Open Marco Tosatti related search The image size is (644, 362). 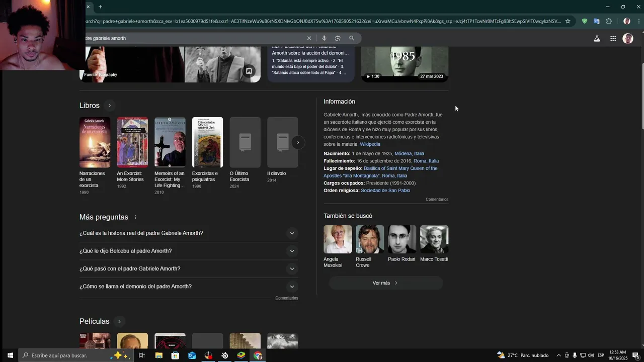[x=434, y=244]
